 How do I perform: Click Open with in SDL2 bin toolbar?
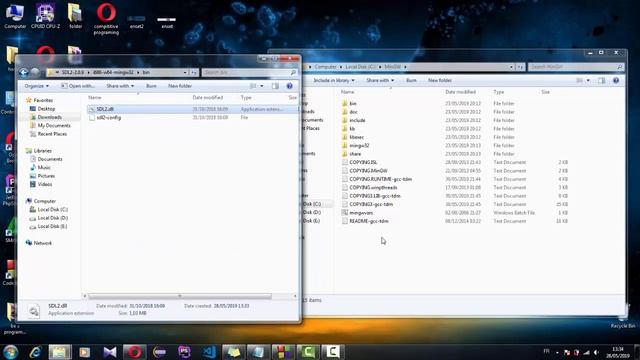[x=78, y=86]
